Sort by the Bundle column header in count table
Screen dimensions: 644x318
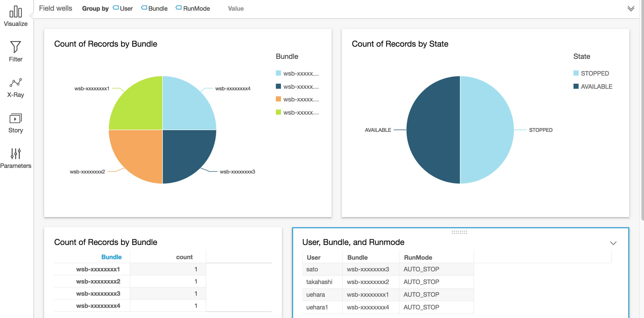[112, 257]
